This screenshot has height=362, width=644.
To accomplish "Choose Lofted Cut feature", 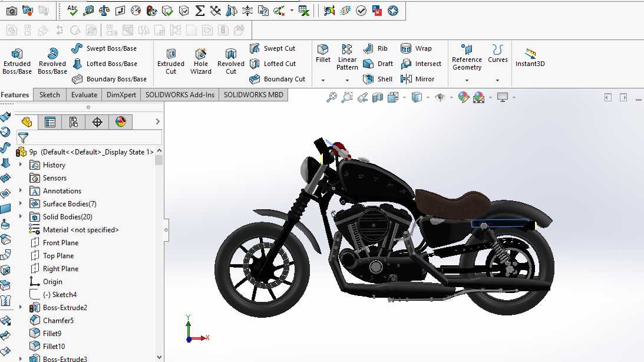I will [x=273, y=64].
